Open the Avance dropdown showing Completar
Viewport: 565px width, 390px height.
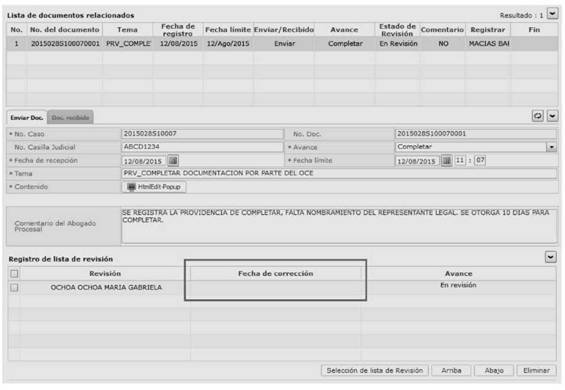551,147
